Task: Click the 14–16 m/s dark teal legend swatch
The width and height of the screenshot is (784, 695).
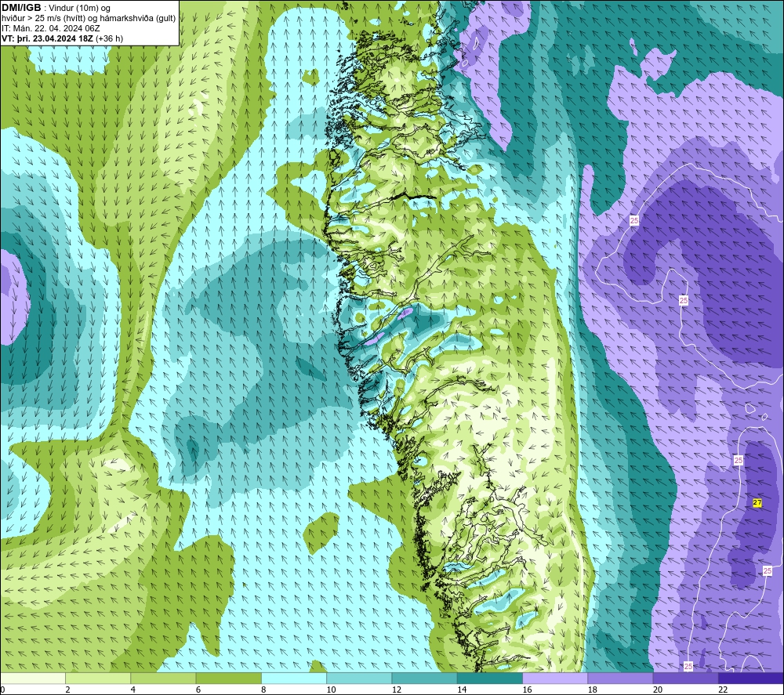Action: pyautogui.click(x=490, y=679)
